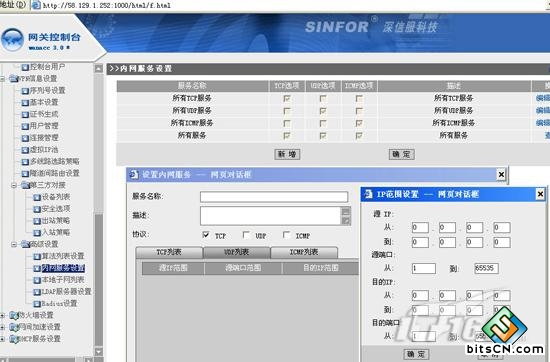Click the icon next to 出站策略
This screenshot has height=362, width=550.
coord(37,221)
